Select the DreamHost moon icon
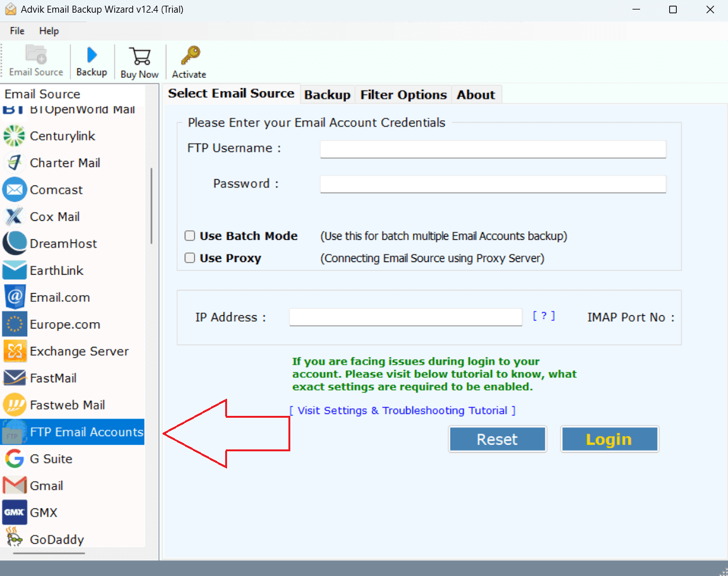Image resolution: width=728 pixels, height=576 pixels. coord(14,244)
